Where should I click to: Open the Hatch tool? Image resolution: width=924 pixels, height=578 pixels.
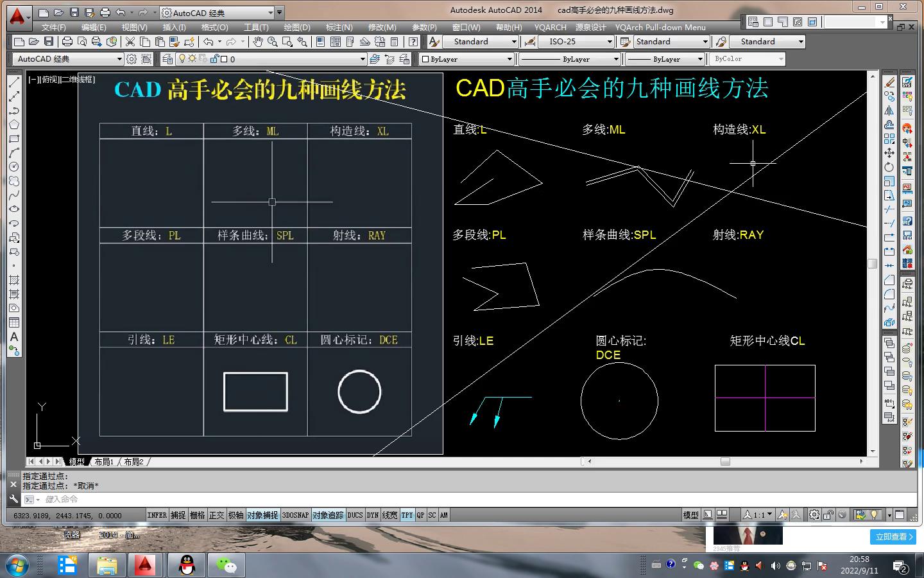click(14, 280)
